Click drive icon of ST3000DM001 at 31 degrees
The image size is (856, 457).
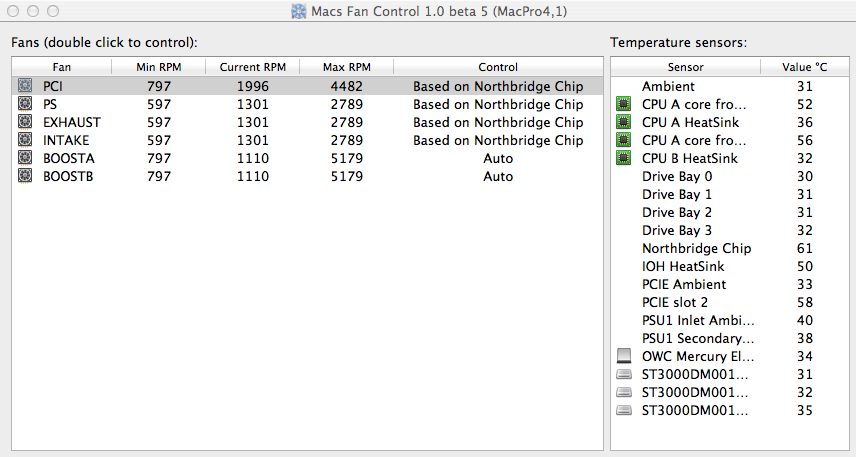(623, 375)
